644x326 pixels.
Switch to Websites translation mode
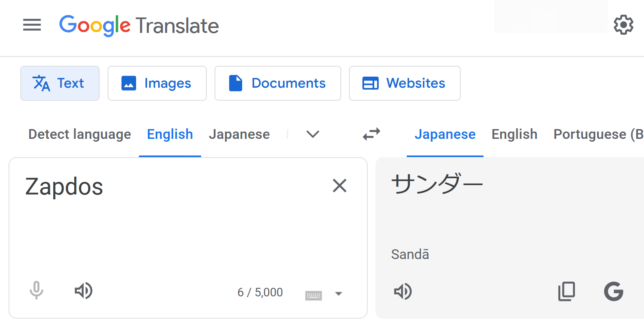(405, 83)
